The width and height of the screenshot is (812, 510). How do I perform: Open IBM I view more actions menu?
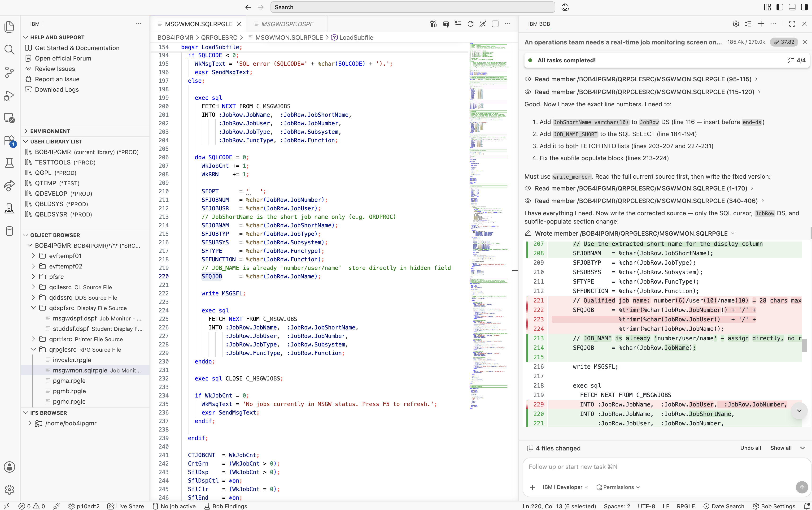[x=139, y=24]
